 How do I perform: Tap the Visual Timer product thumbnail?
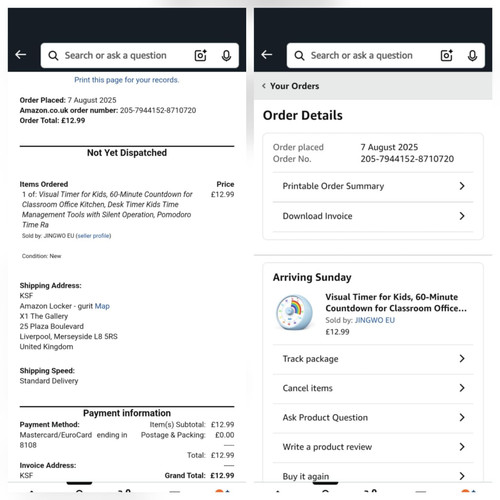pos(294,313)
